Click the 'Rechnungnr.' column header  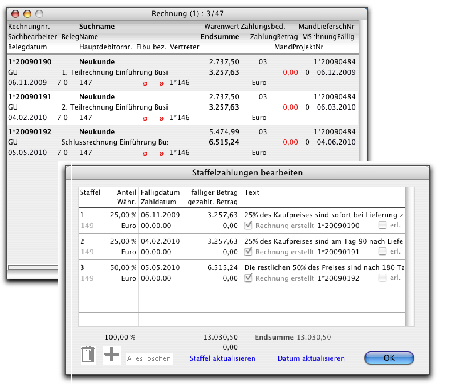point(29,27)
